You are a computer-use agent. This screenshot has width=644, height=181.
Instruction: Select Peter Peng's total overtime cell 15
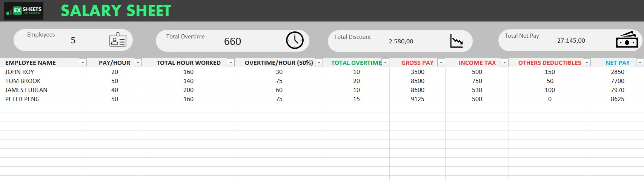click(357, 99)
